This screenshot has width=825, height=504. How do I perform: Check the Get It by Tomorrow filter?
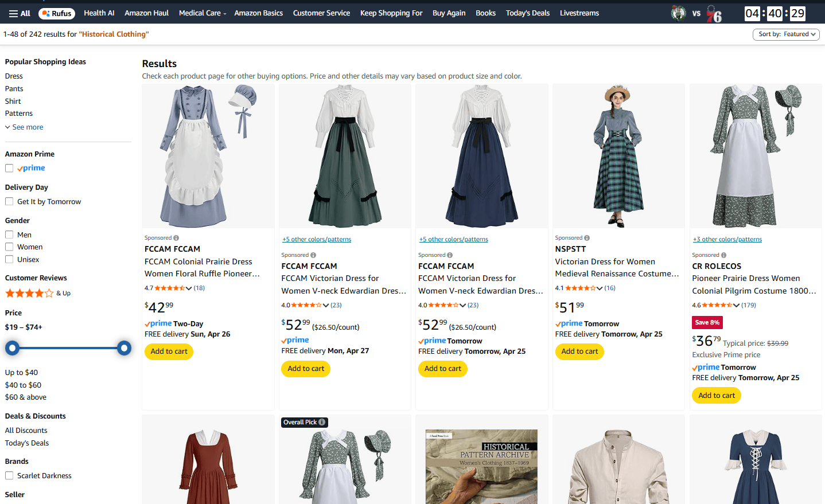coord(9,201)
